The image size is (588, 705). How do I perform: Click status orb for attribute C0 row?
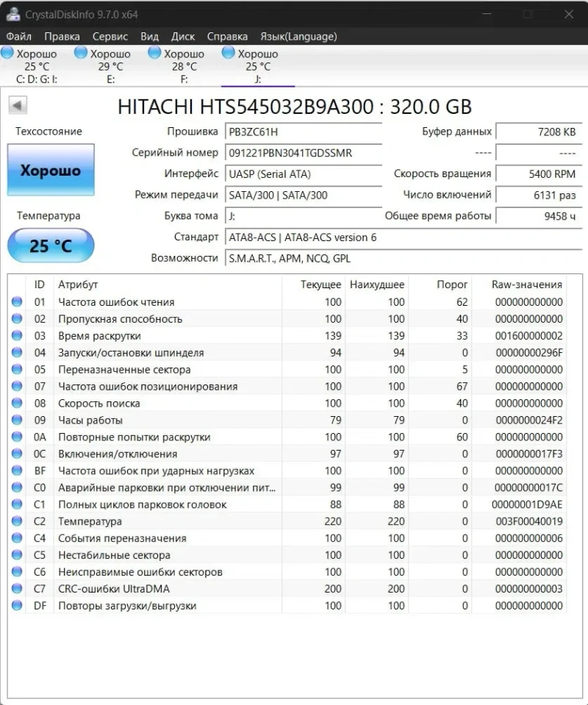pyautogui.click(x=17, y=487)
